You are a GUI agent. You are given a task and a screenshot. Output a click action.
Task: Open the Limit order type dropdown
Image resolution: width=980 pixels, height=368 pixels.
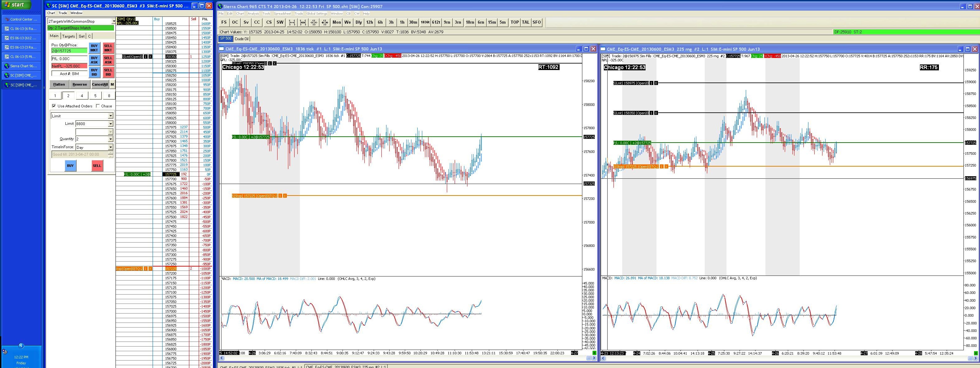click(x=110, y=116)
